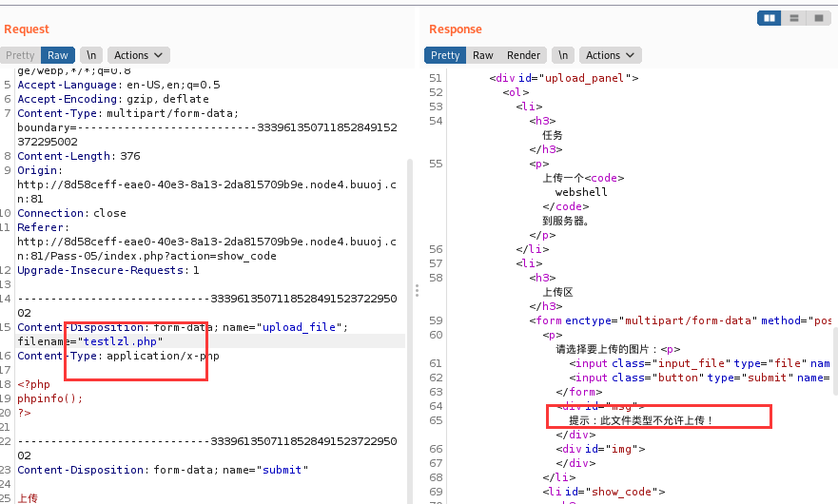Open Render tab in Response panel
Screen dimensions: 838x504
coord(523,55)
